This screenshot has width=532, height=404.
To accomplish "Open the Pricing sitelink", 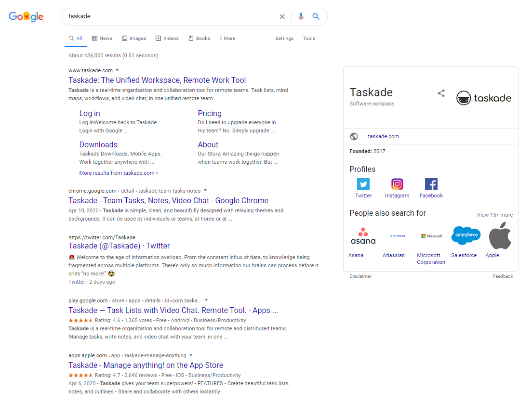I will (210, 113).
